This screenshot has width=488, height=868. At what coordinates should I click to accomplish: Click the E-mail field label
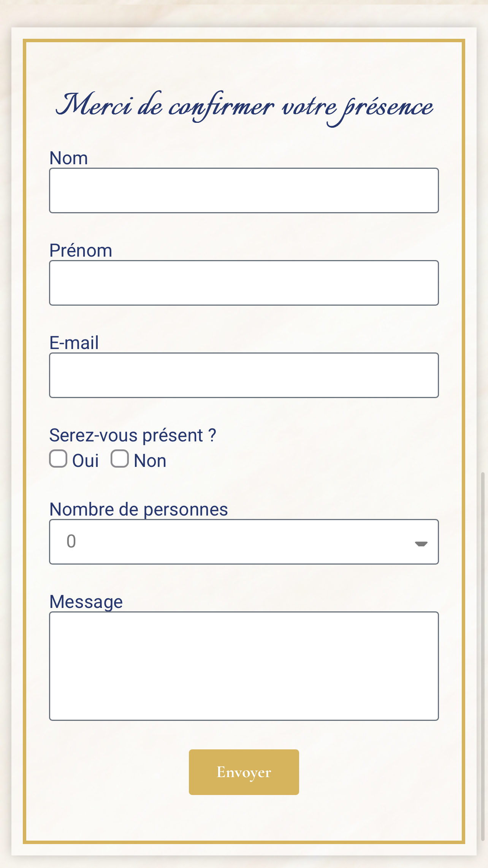pos(74,343)
